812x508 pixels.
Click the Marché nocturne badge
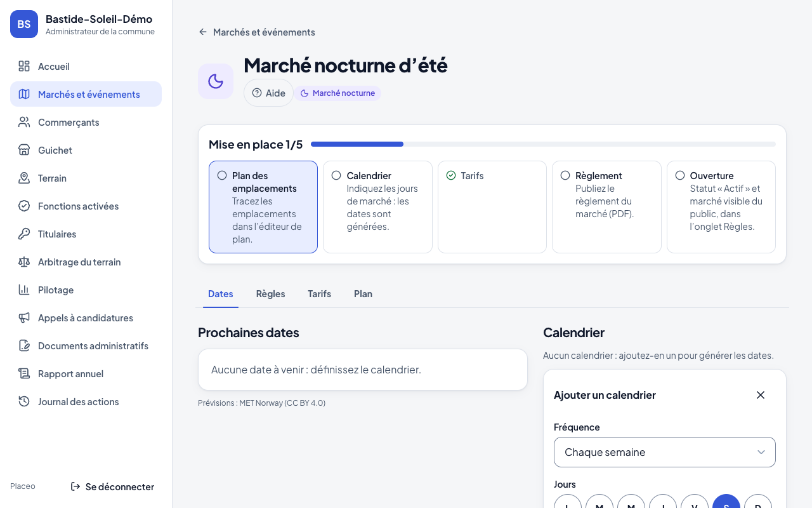coord(337,93)
